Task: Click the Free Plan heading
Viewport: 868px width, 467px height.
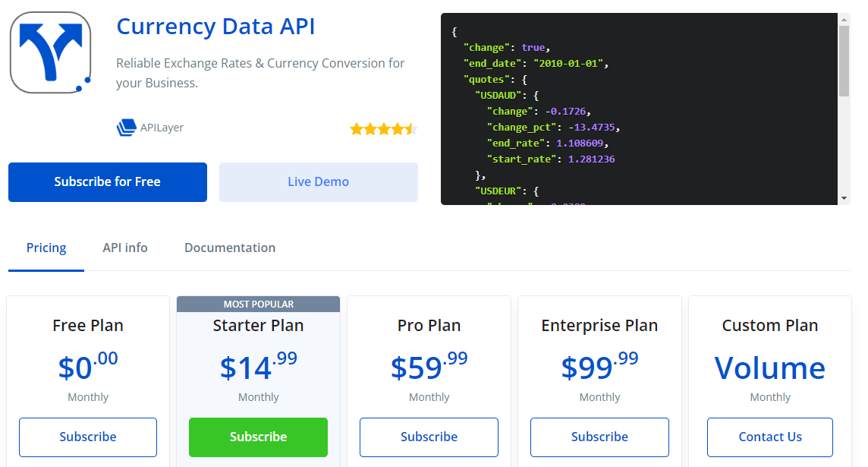Action: pyautogui.click(x=88, y=325)
